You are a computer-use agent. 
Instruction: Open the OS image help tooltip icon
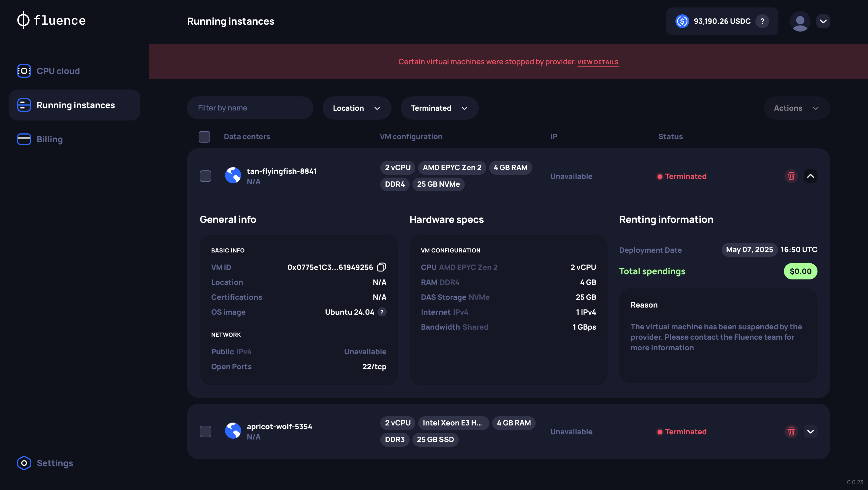pos(382,312)
